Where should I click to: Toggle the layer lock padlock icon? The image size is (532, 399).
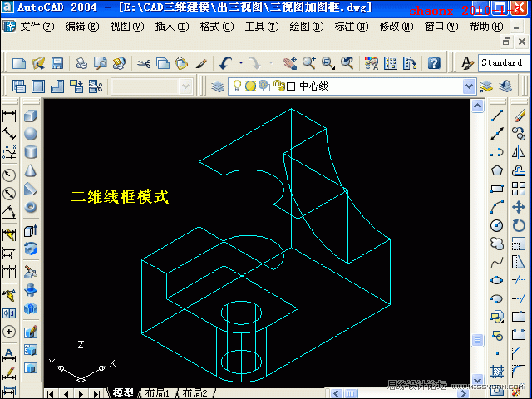pos(278,86)
